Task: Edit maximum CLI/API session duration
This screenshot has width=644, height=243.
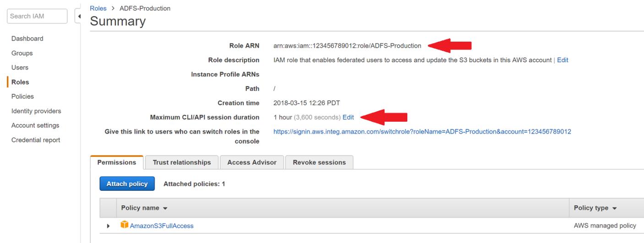Action: pos(348,117)
